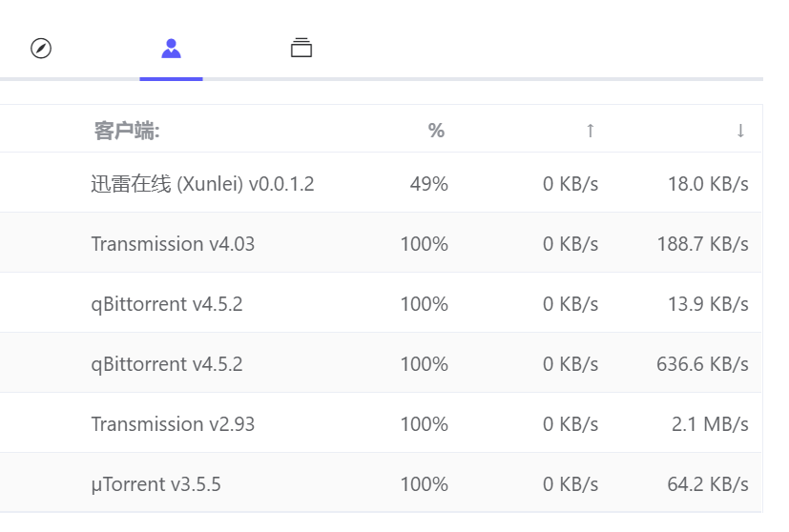Sort by download speed arrow column
Viewport: 789px width, 532px height.
[x=740, y=131]
